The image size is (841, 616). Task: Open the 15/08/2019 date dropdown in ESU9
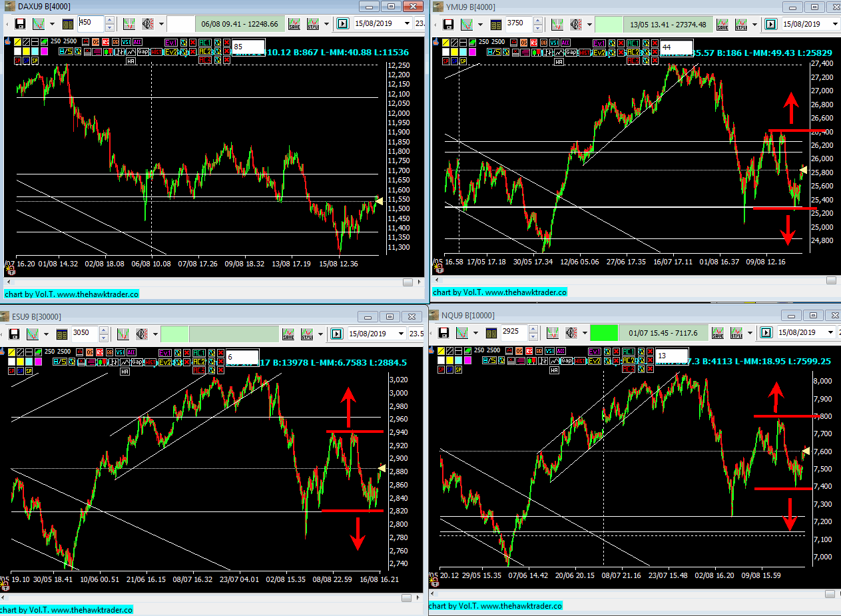[x=401, y=333]
